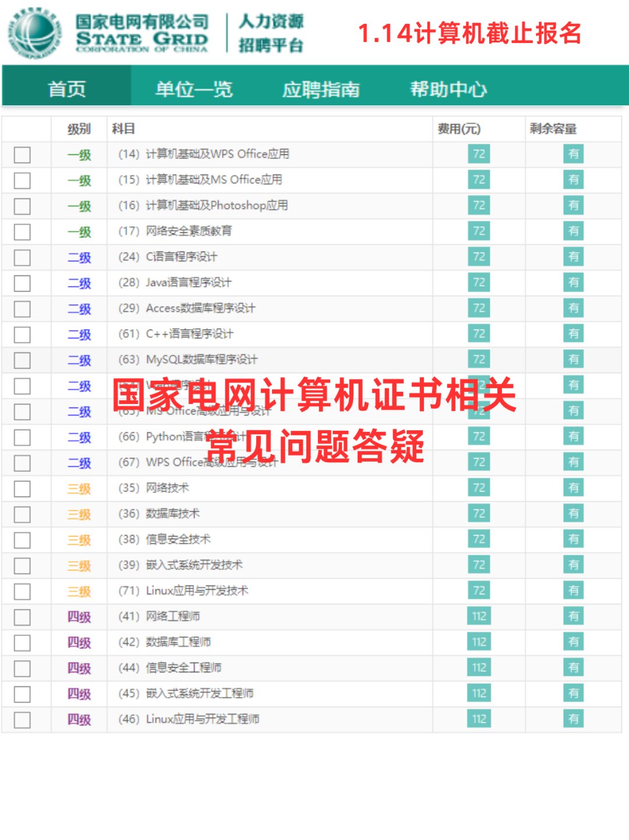Viewport: 629px width, 840px height.
Task: Click the 有 capacity badge for Java语言程序设计
Action: point(574,282)
